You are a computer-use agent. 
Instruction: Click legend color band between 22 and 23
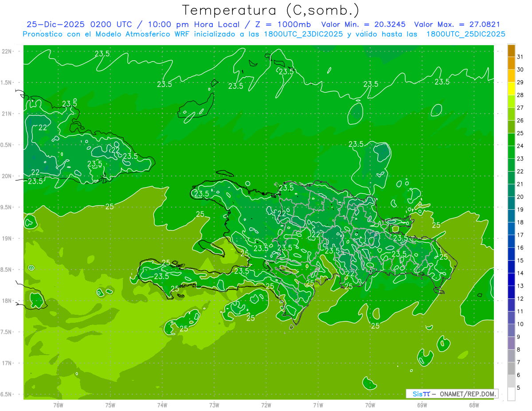pos(511,165)
